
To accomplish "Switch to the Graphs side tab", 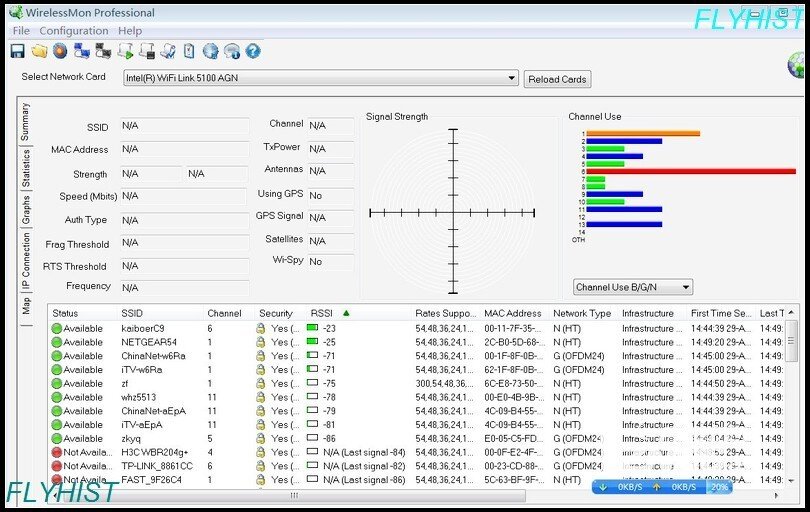I will 25,209.
